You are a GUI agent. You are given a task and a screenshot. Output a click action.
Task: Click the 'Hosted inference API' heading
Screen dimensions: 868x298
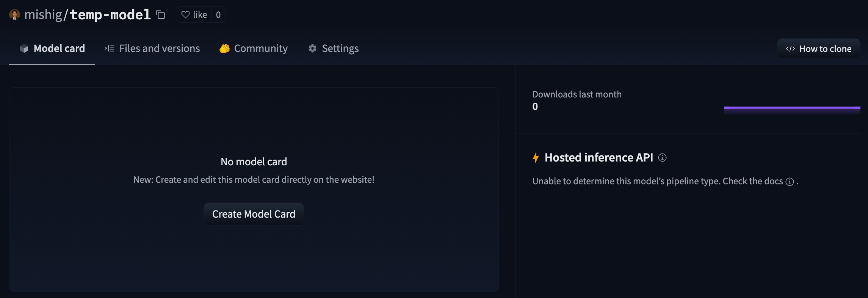click(599, 157)
